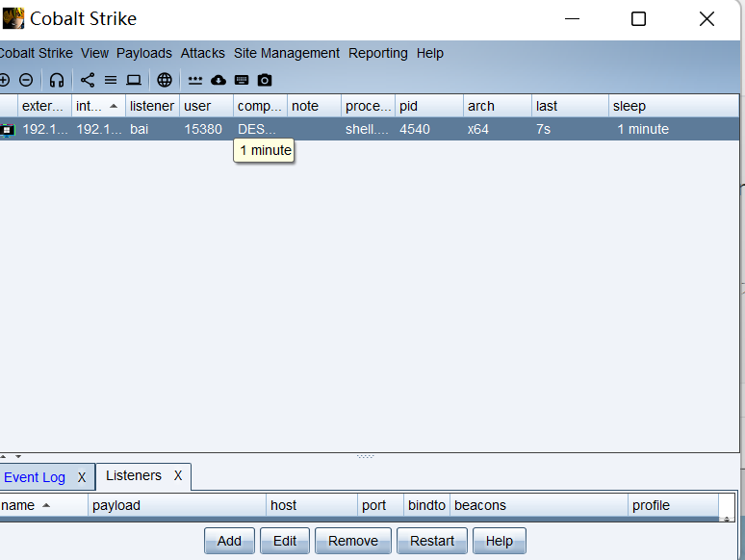Sort sessions by last column
Screen dimensions: 745x560
tap(570, 106)
